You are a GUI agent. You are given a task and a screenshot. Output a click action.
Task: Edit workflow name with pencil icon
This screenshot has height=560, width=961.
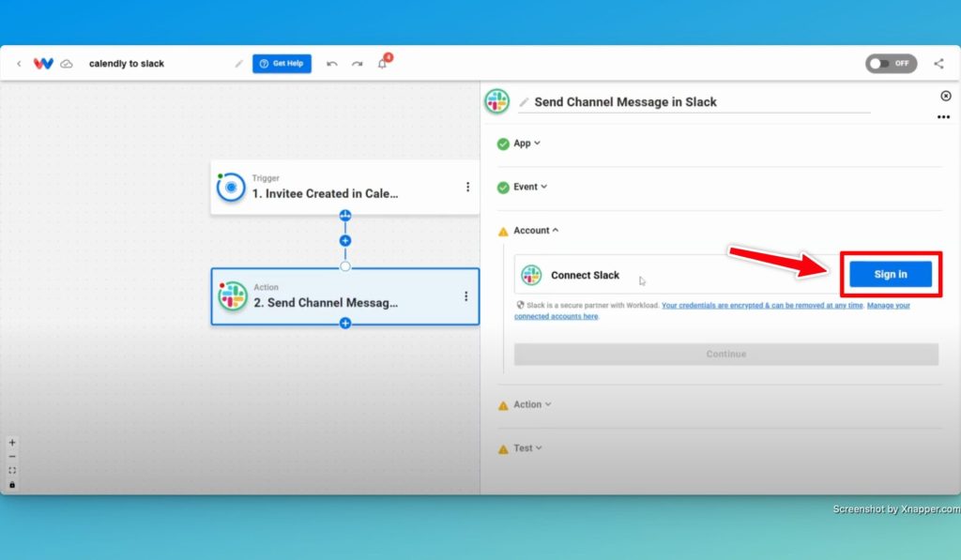pyautogui.click(x=239, y=64)
